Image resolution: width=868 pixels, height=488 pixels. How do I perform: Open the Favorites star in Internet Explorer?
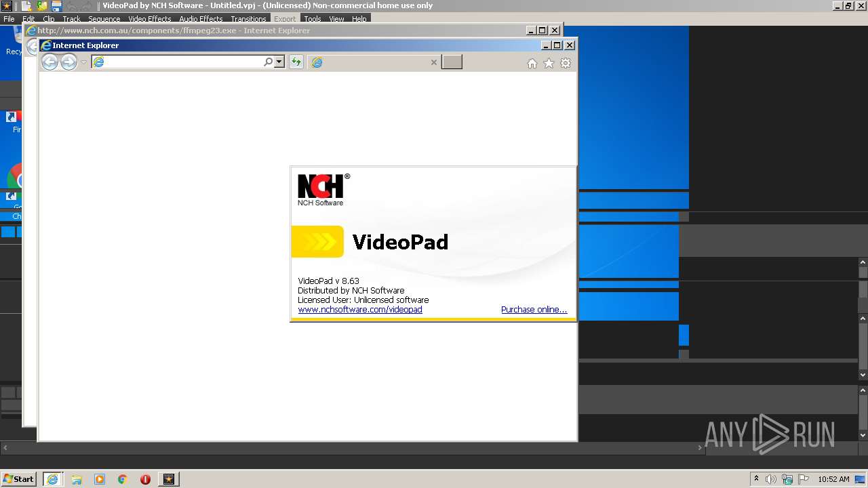(x=549, y=63)
